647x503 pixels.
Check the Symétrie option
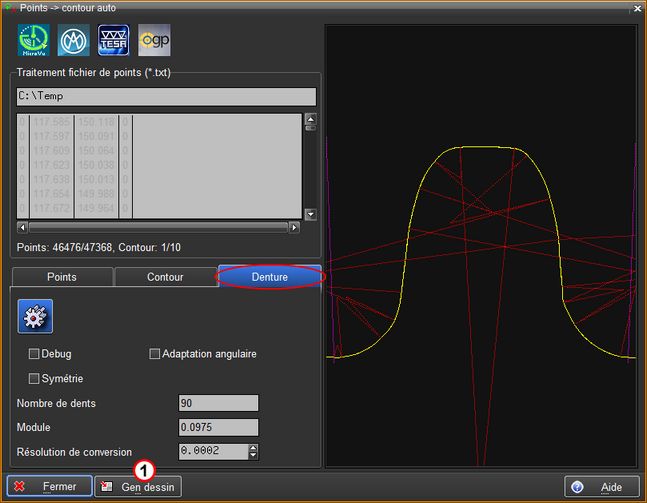(x=35, y=378)
